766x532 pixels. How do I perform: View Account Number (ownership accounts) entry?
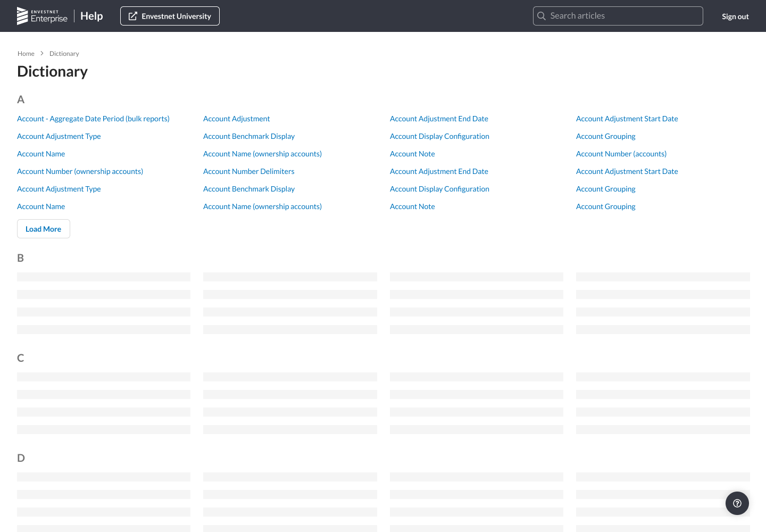(x=80, y=171)
